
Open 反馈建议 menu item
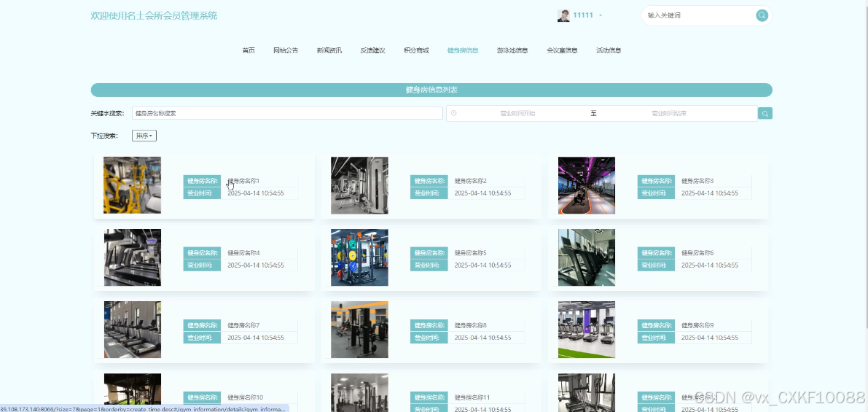372,50
